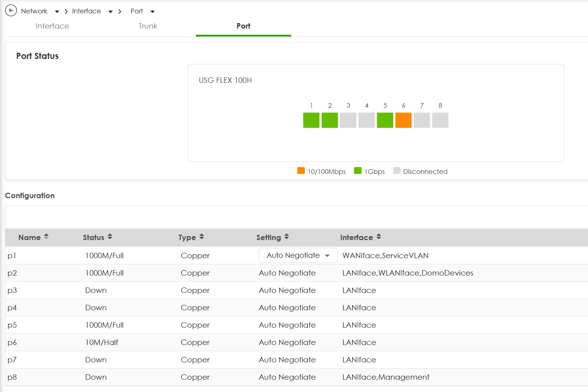588x392 pixels.
Task: Open the Network breadcrumb dropdown arrow
Action: (57, 12)
